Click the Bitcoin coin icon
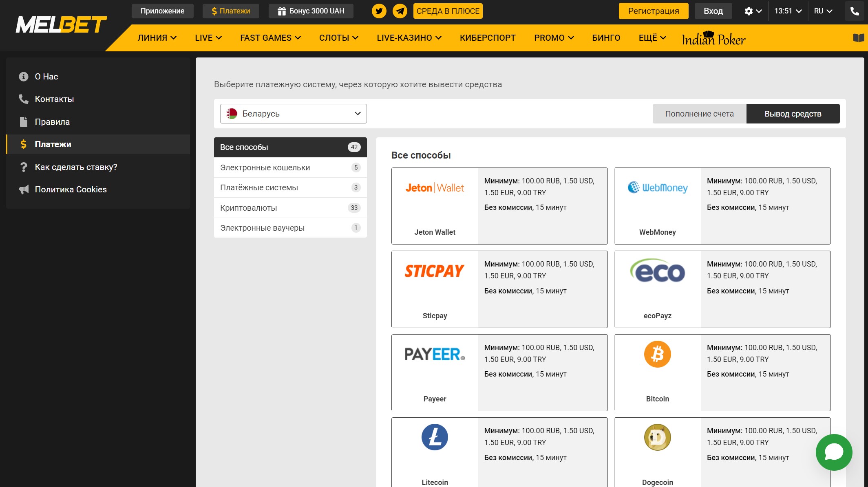 (657, 354)
